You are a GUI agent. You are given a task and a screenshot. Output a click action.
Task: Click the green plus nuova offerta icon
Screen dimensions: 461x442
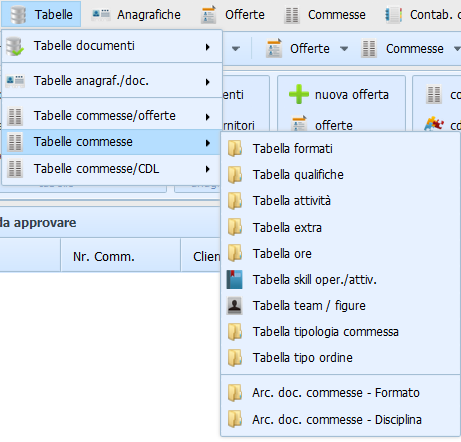pos(299,94)
